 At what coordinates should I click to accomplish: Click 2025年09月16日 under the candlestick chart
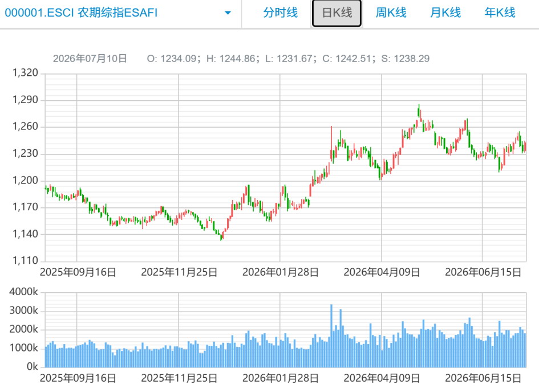[x=78, y=272]
